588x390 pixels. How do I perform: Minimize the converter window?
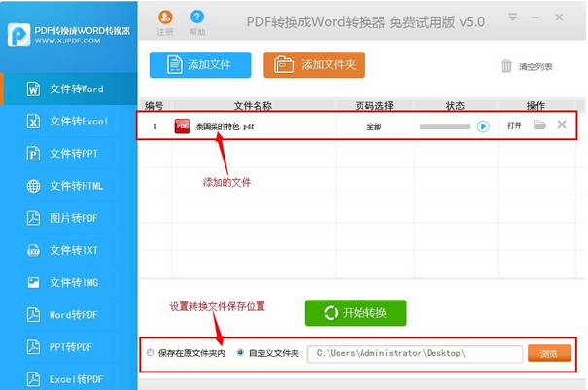tap(535, 18)
